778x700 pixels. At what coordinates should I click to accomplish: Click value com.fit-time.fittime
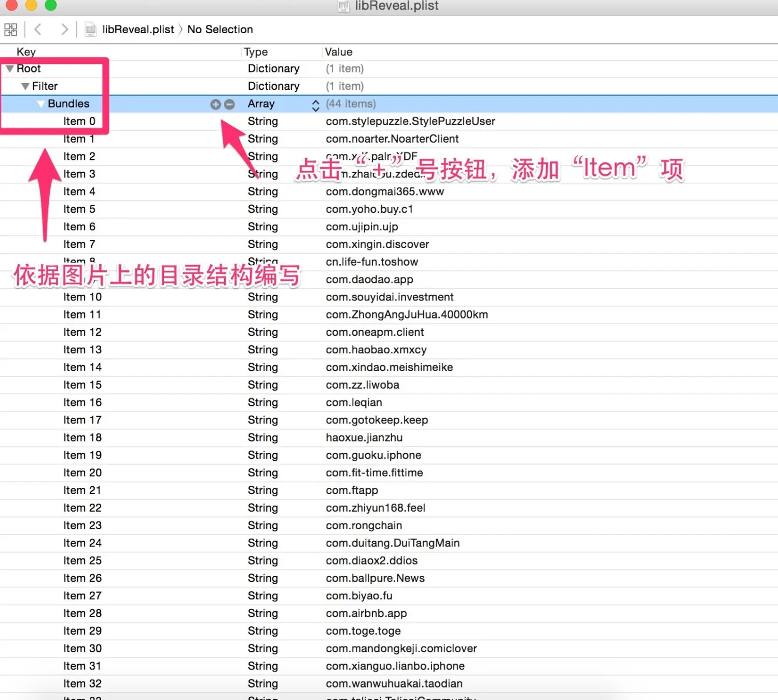(374, 473)
